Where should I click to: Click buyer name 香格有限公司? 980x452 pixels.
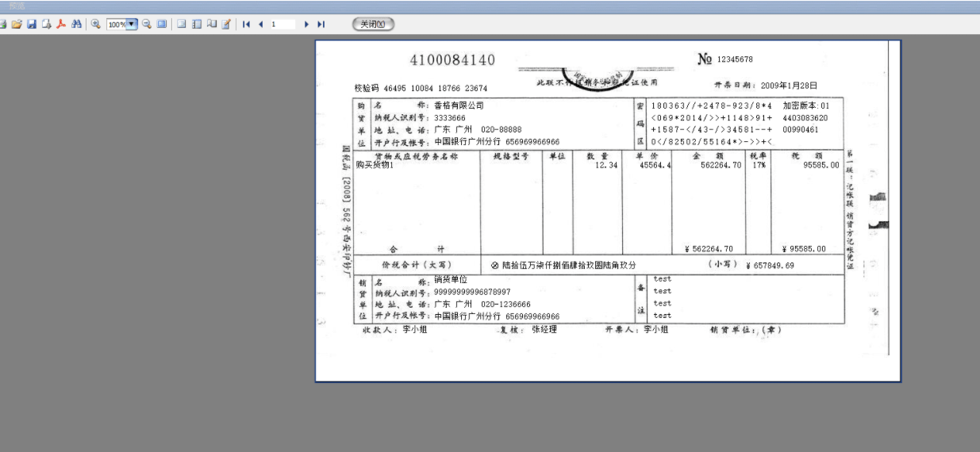pyautogui.click(x=459, y=105)
